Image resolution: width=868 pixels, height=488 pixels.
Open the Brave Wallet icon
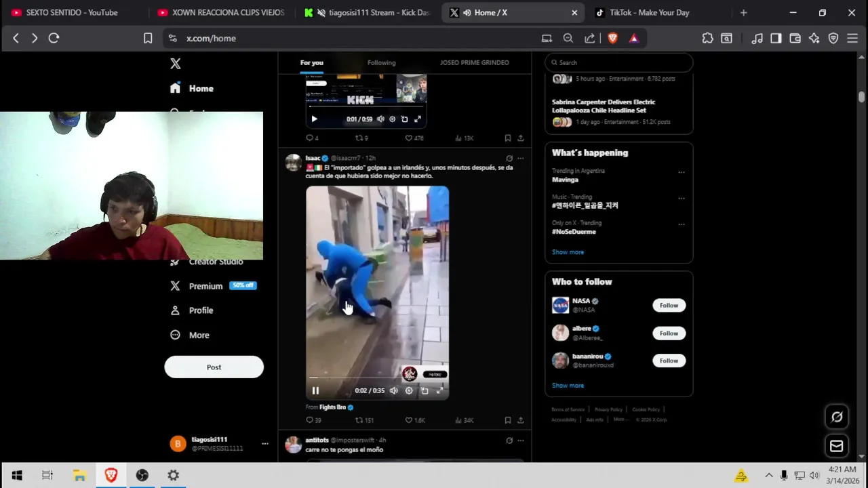[795, 39]
